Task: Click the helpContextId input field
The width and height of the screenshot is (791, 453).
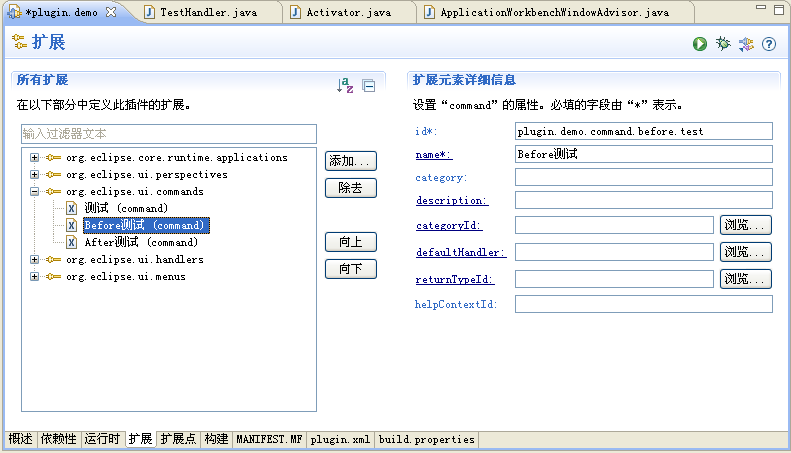Action: click(x=644, y=304)
